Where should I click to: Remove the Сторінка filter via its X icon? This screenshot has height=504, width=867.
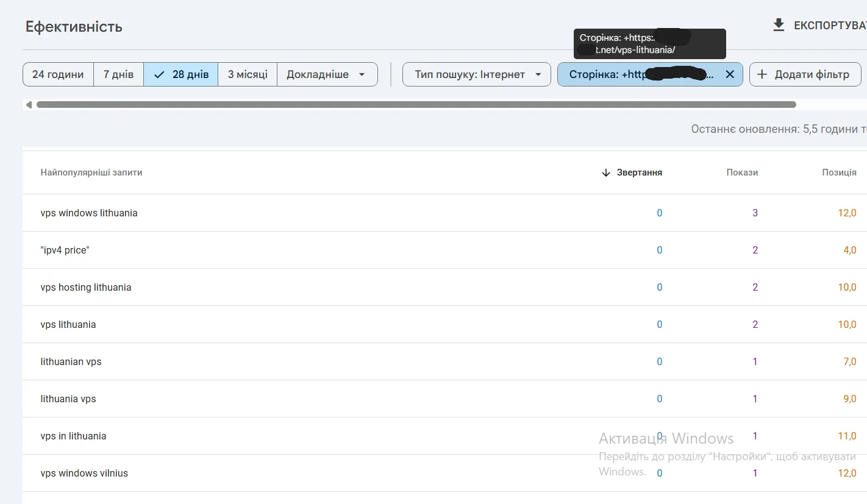pyautogui.click(x=730, y=74)
